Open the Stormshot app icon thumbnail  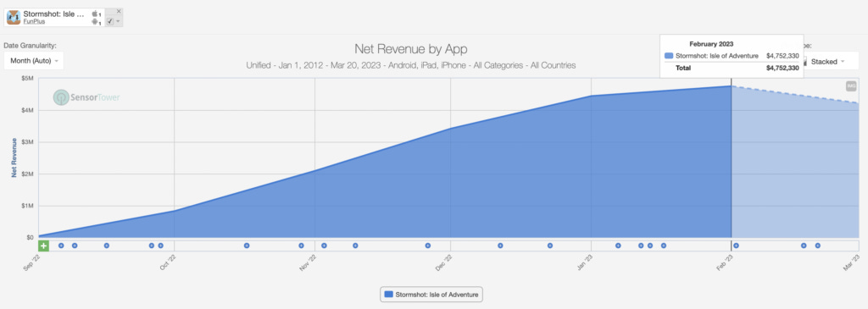click(14, 18)
